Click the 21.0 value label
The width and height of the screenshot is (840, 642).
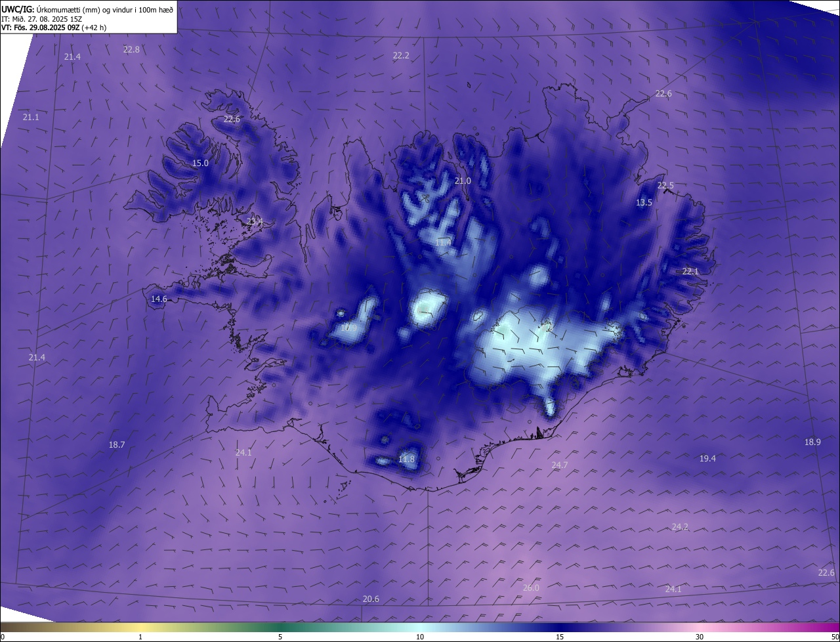coord(463,181)
